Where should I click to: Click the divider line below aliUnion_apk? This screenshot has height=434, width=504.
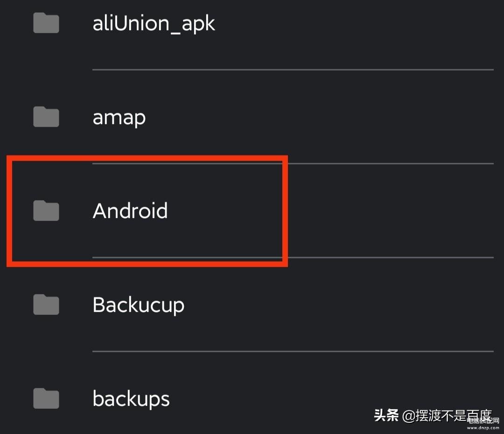[x=293, y=70]
